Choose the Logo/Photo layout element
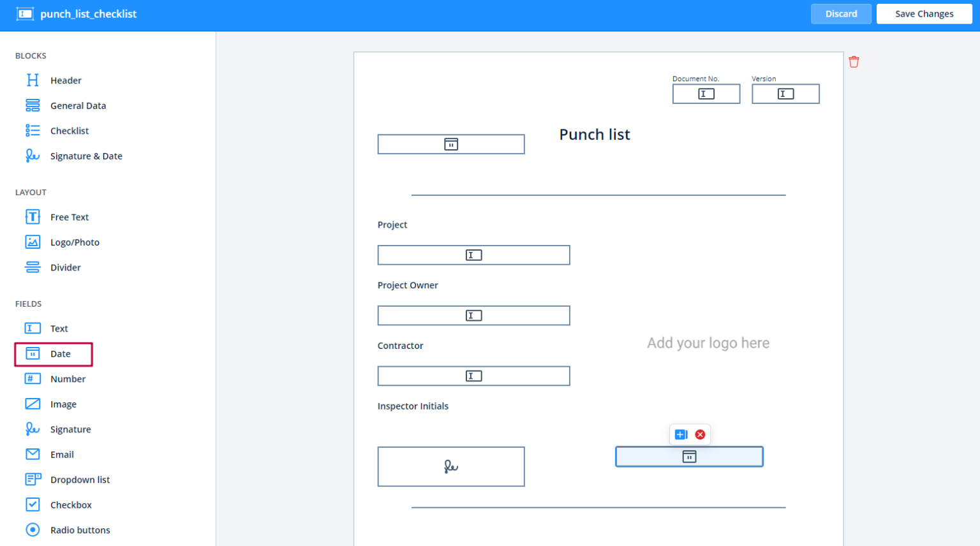The height and width of the screenshot is (546, 980). point(75,242)
